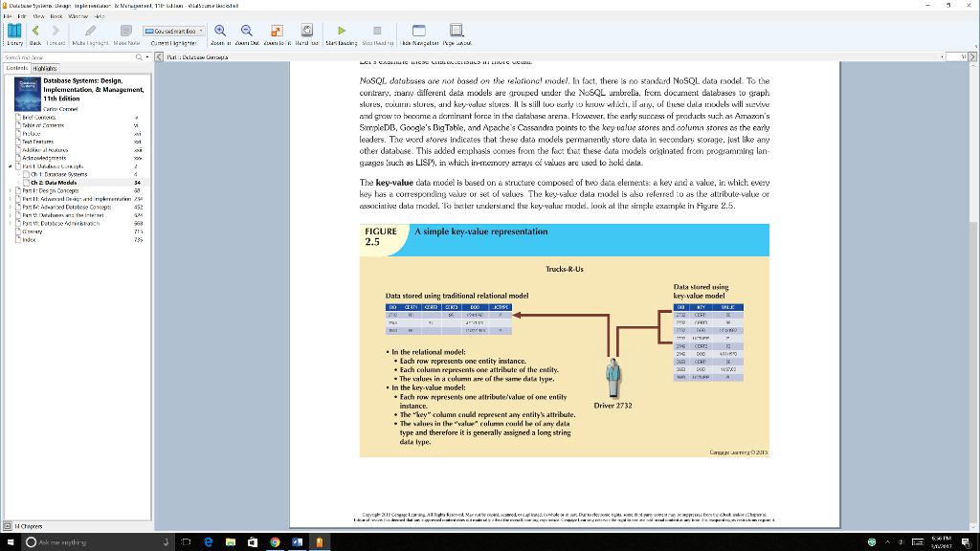Open search options via magnifier arrow
The image size is (980, 551).
click(x=146, y=57)
